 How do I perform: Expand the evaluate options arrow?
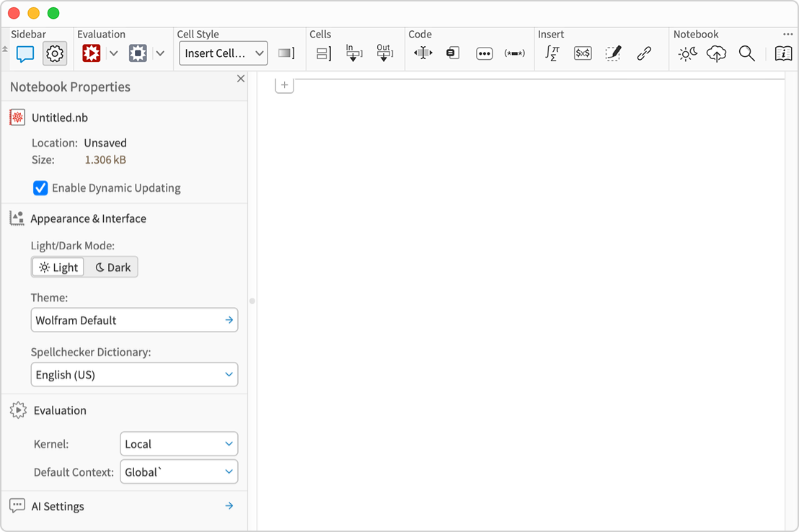pos(114,53)
